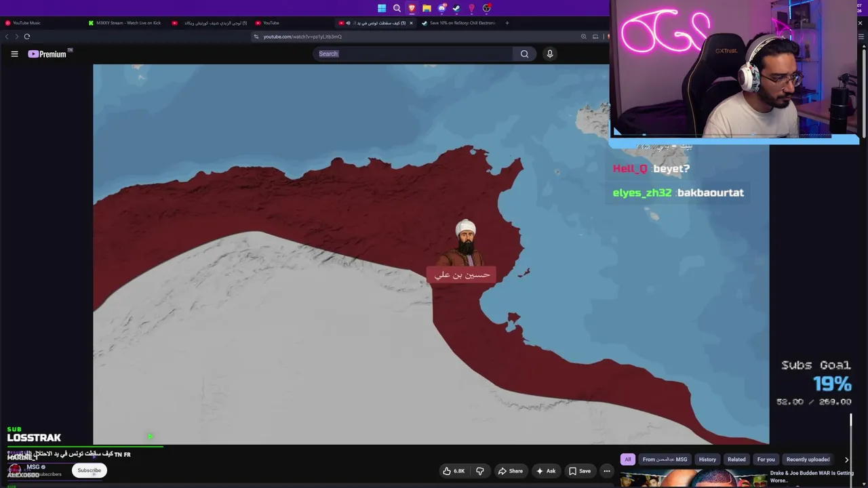Click the video player map area
This screenshot has height=488, width=868.
point(431,254)
